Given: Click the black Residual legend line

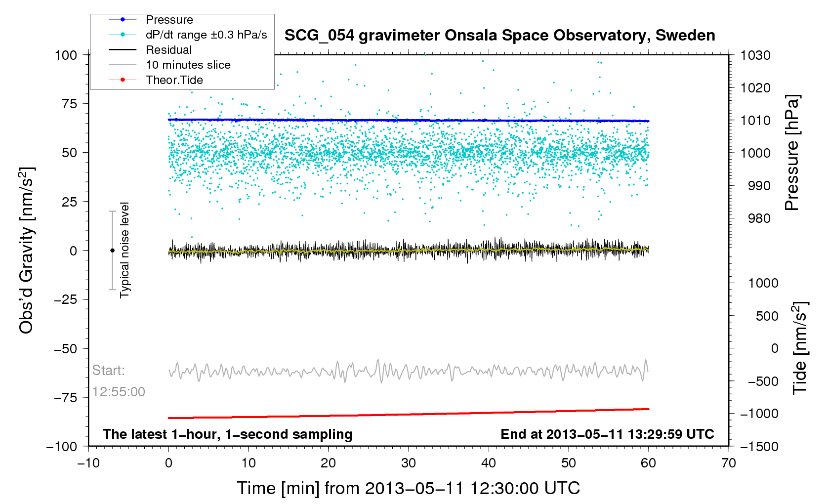Looking at the screenshot, I should click(x=123, y=50).
